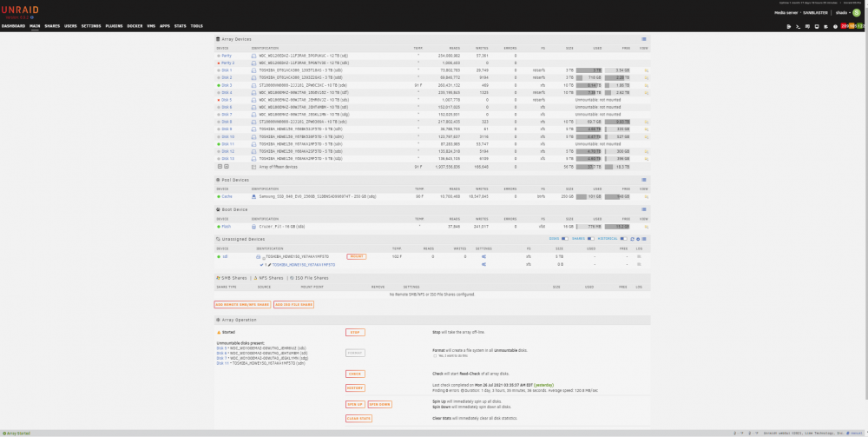Click the Spin Up button

point(355,404)
